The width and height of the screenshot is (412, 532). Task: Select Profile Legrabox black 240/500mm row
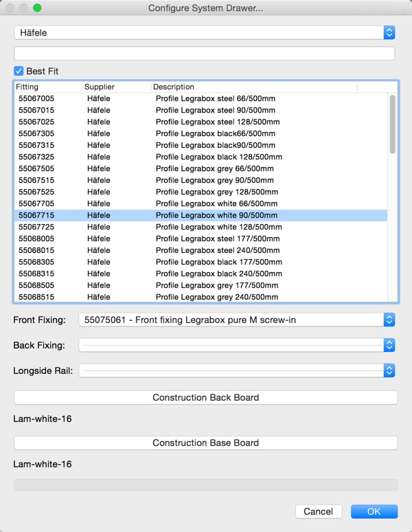tap(201, 274)
